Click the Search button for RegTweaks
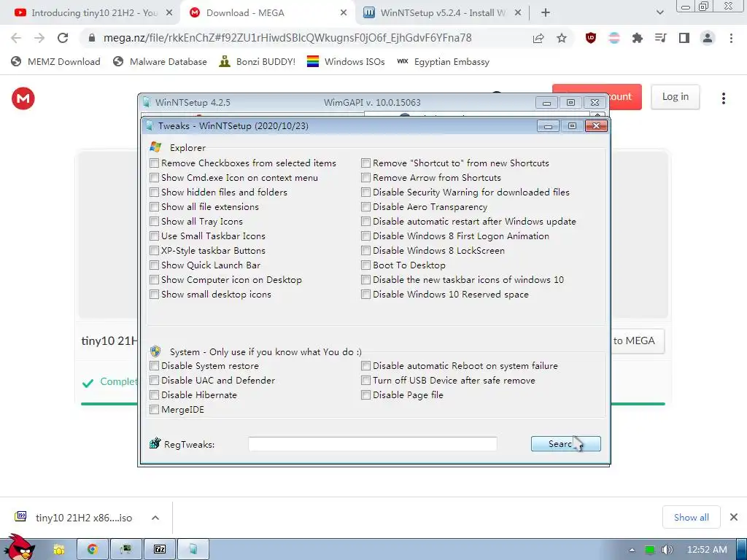Image resolution: width=747 pixels, height=560 pixels. (565, 444)
